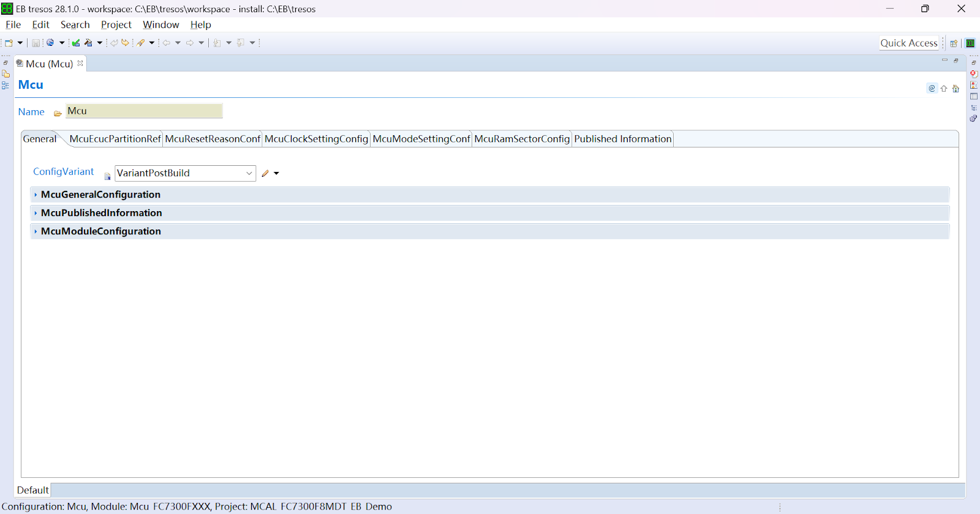Image resolution: width=980 pixels, height=514 pixels.
Task: Click the Name input field containing Mcu
Action: (144, 111)
